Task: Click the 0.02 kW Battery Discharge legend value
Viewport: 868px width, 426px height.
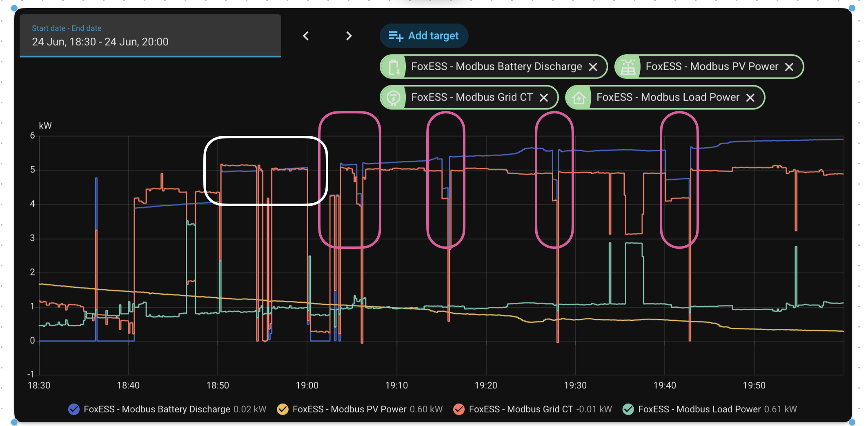Action: (x=250, y=409)
